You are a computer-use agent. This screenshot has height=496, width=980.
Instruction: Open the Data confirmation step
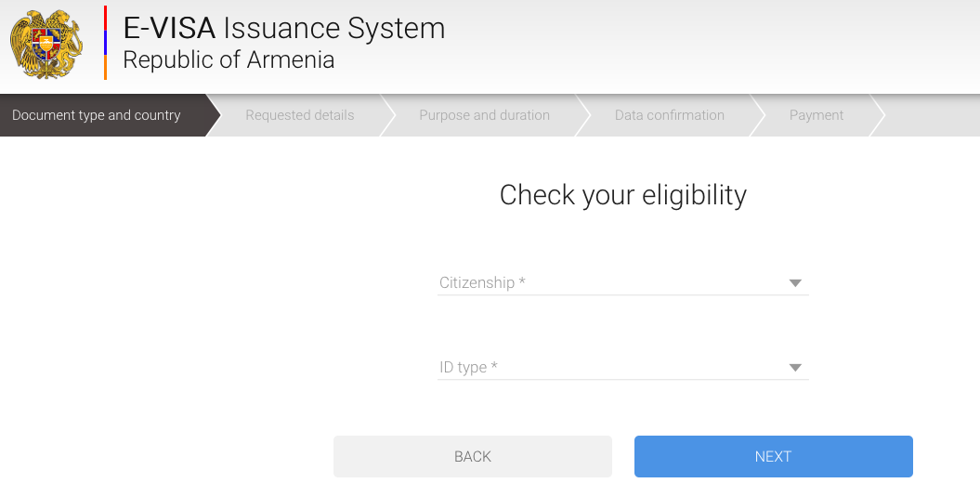coord(669,115)
